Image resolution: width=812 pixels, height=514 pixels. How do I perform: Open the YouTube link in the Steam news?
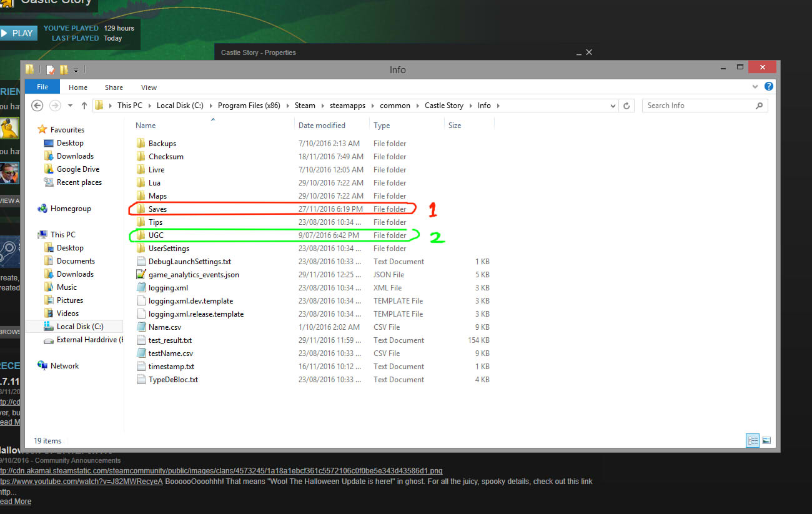[x=81, y=482]
